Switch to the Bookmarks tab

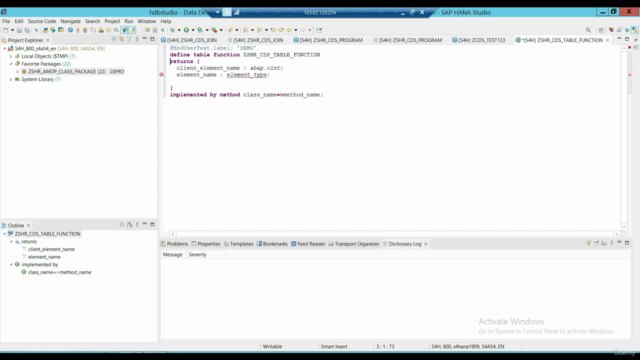[x=272, y=244]
